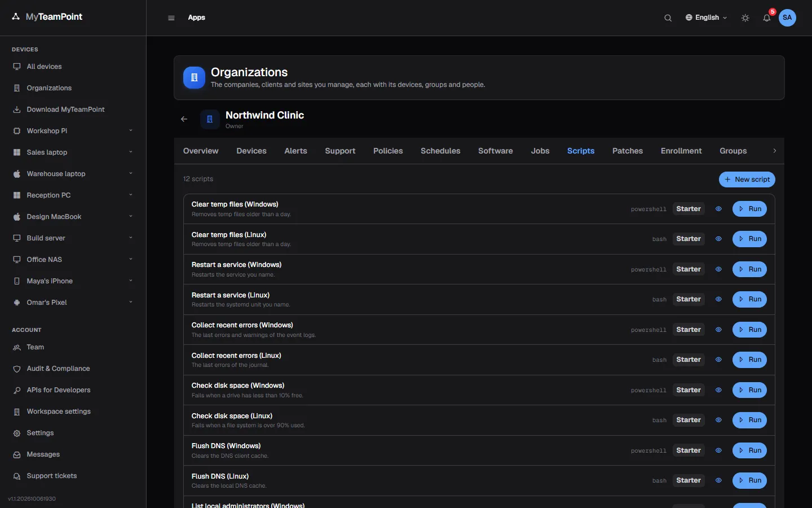Screen dimensions: 812x508
Task: Click the MyTeamPoint logo
Action: (47, 17)
